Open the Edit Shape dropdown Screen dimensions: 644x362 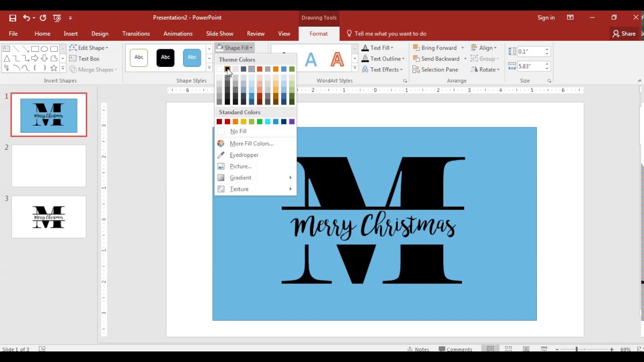click(89, 48)
